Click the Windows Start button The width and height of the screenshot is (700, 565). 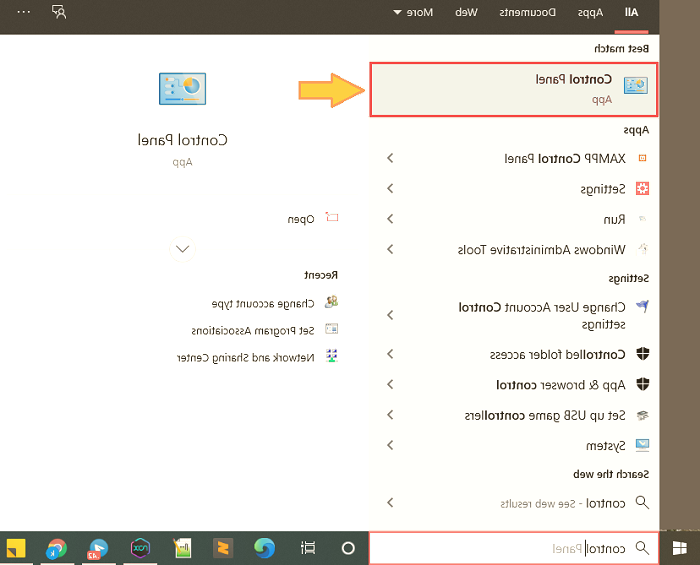pos(680,548)
